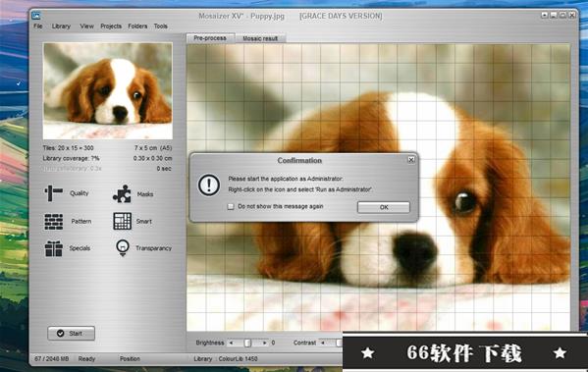Click '0 sec' time text
Screen dimensions: 588x372
tap(164, 169)
